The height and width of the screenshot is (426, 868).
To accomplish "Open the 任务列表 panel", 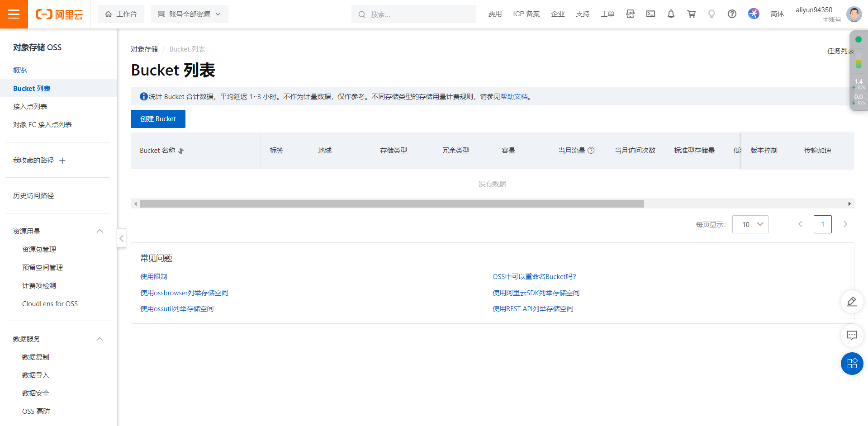I will [x=840, y=51].
